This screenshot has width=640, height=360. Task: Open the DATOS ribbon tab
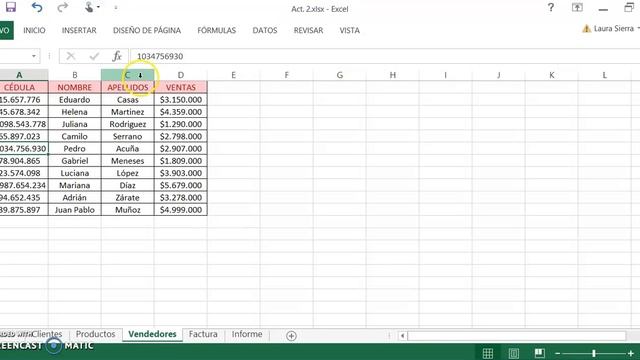point(265,30)
